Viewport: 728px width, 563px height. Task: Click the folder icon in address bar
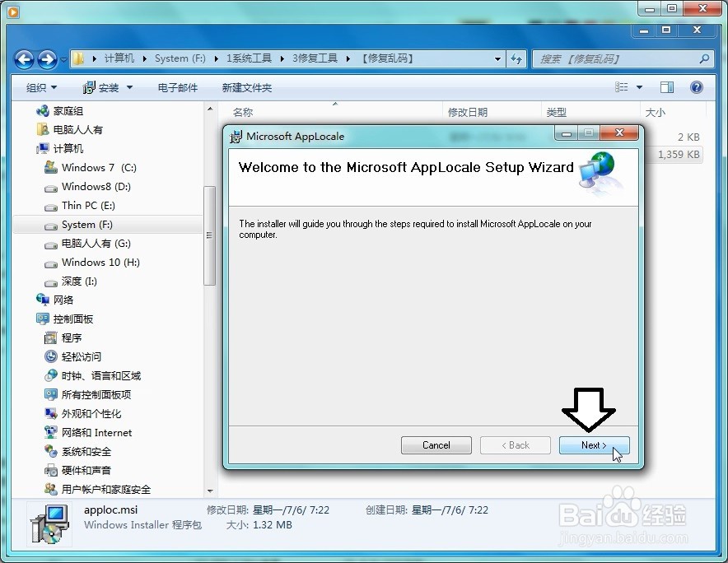(79, 58)
